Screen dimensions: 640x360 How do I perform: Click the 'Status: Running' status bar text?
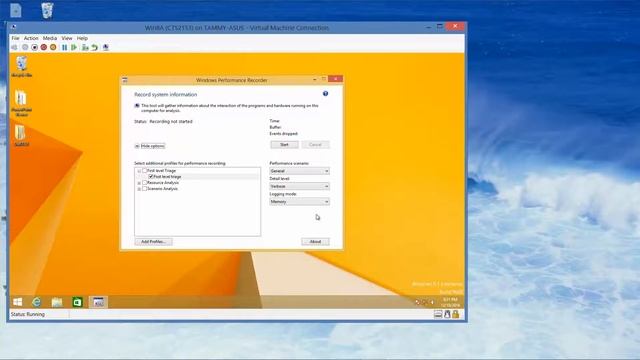[x=28, y=314]
